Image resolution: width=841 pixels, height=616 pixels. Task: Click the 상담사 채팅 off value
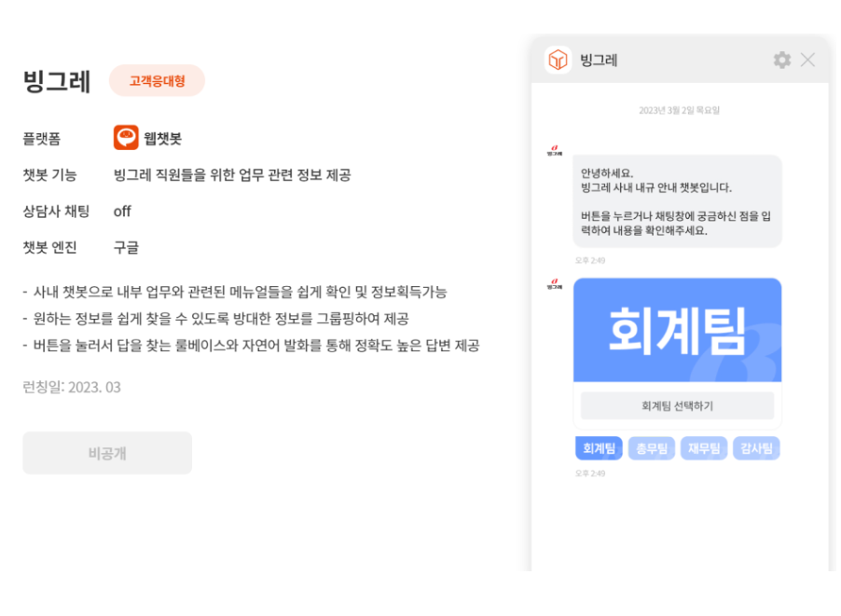[x=122, y=212]
